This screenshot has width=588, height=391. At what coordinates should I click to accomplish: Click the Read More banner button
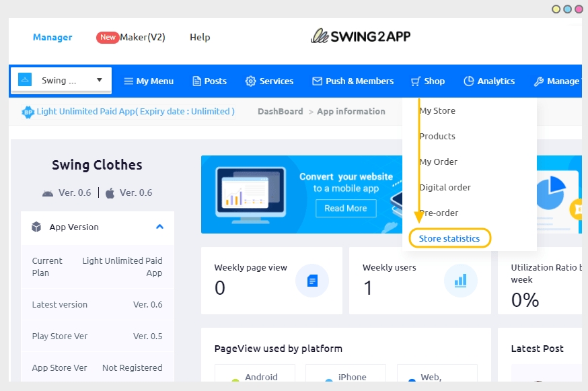click(x=345, y=208)
